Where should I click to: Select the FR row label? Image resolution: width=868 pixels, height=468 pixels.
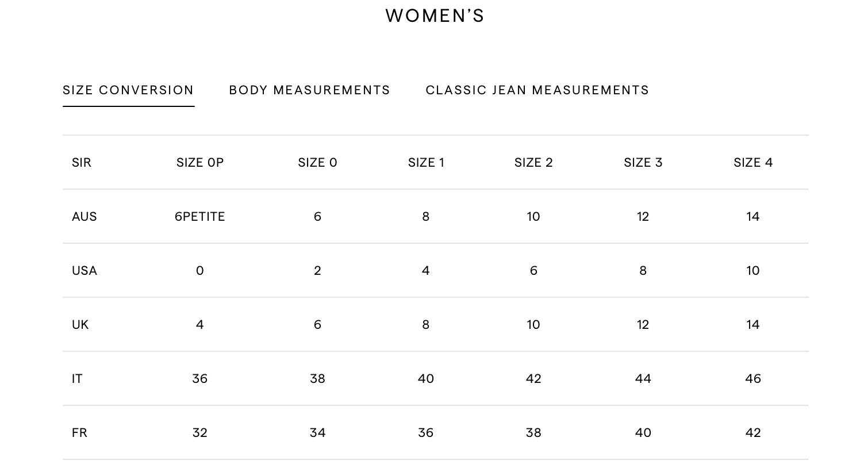click(x=80, y=433)
